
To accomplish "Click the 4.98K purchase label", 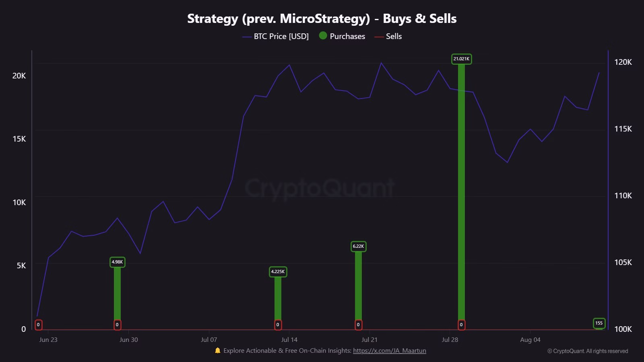I will click(117, 262).
